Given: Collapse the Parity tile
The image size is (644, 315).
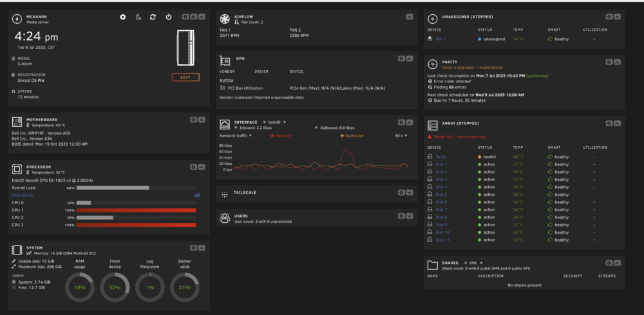Looking at the screenshot, I should tap(618, 62).
